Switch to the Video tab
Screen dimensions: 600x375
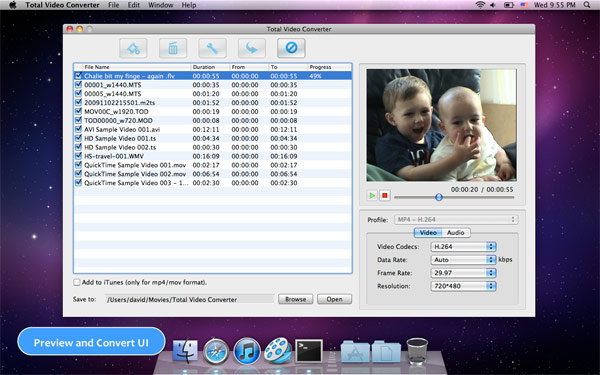pos(428,233)
